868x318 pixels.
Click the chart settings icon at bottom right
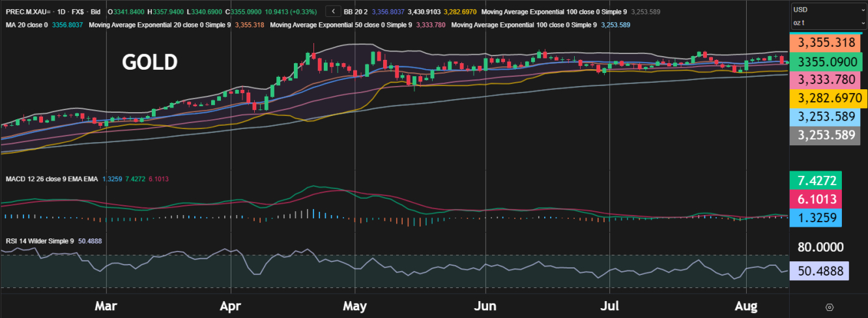[x=829, y=307]
